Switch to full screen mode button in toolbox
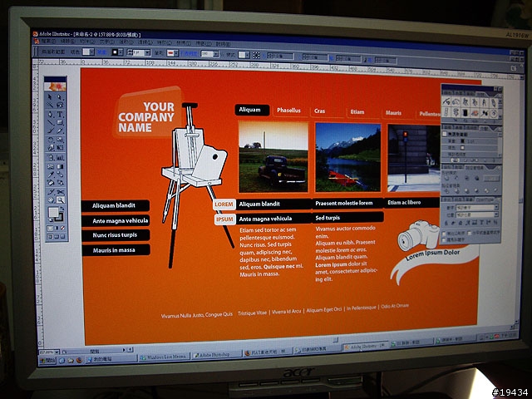This screenshot has height=399, width=532. pos(63,236)
